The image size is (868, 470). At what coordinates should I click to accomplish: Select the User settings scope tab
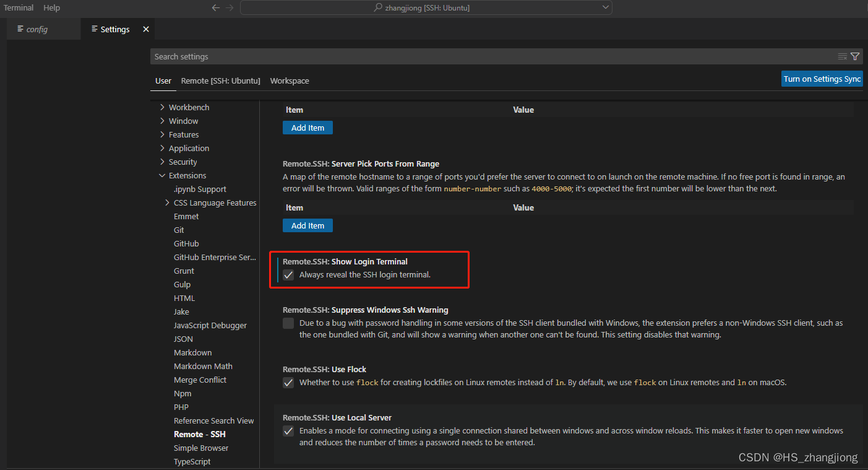point(163,81)
